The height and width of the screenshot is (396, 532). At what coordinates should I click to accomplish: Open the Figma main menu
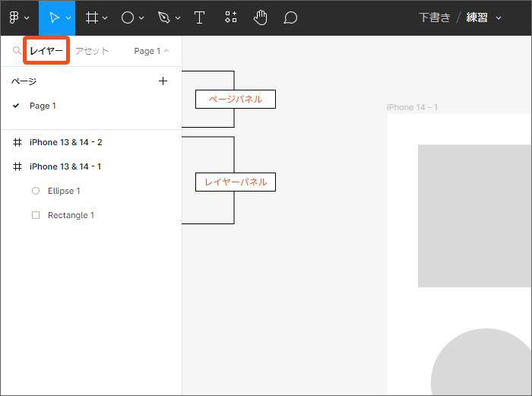18,17
